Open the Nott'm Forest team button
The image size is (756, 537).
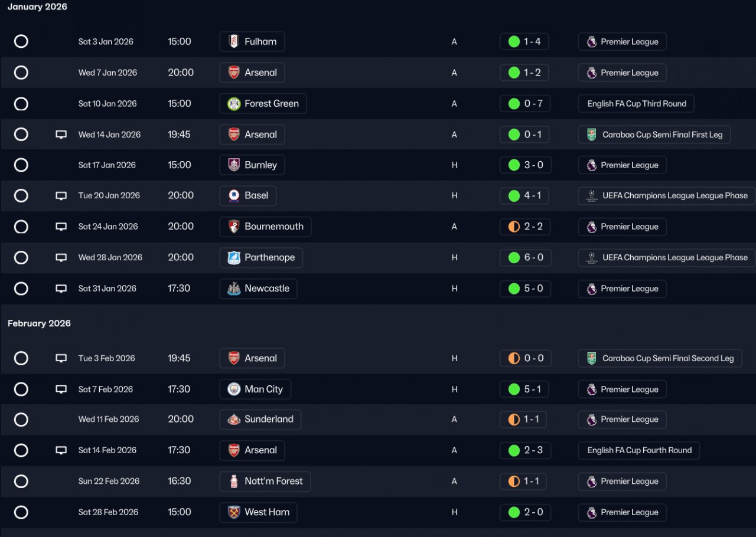(265, 482)
